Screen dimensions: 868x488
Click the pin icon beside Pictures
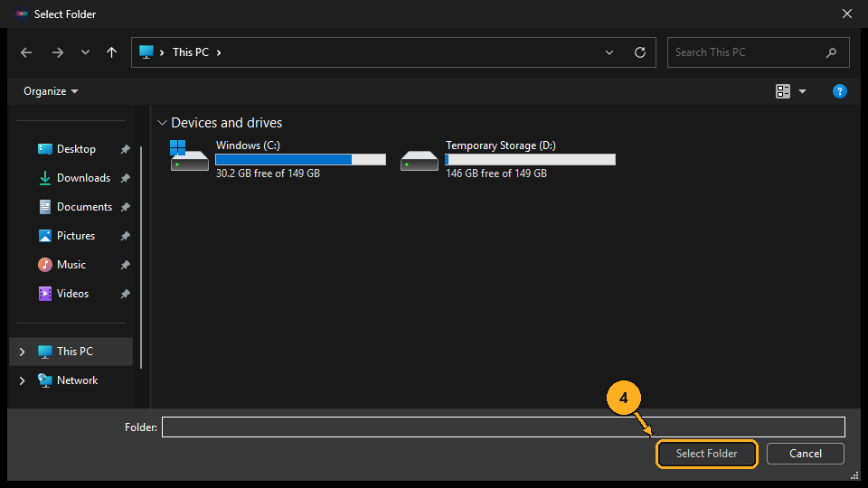[125, 236]
